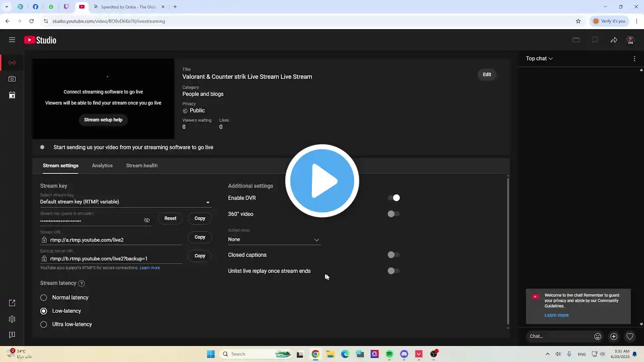The width and height of the screenshot is (644, 362).
Task: Toggle the Enable DVR switch
Action: [x=393, y=198]
